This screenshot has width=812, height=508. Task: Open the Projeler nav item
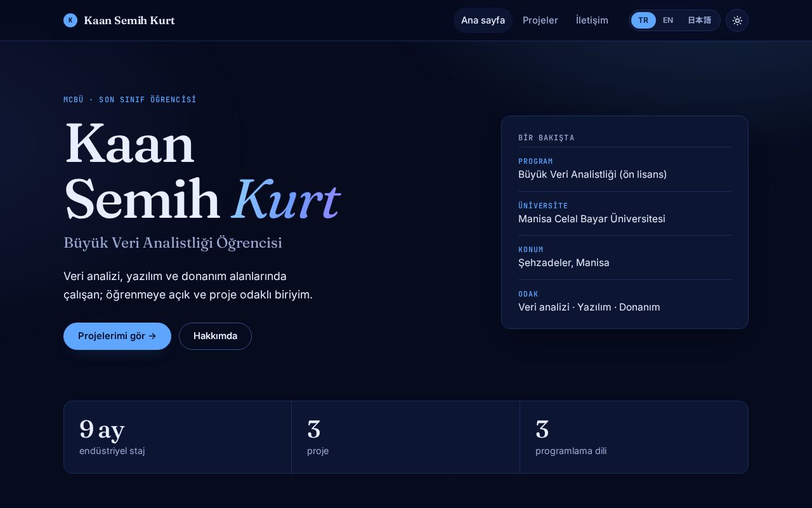(540, 20)
